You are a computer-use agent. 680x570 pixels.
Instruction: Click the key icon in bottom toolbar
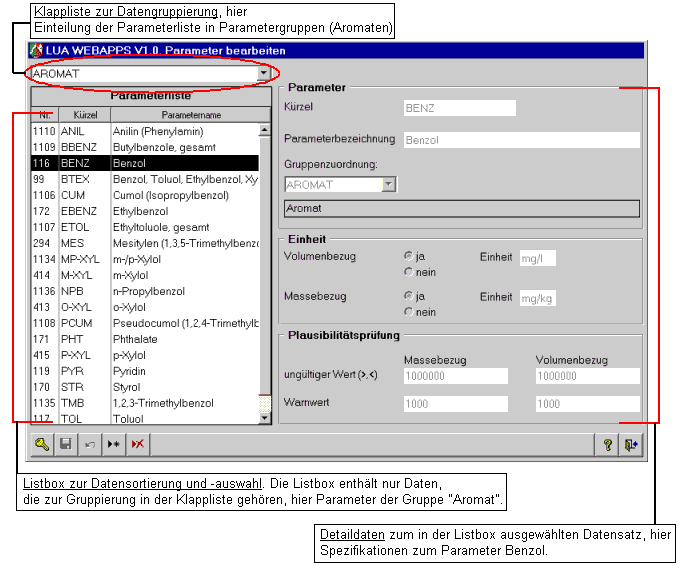coord(43,445)
